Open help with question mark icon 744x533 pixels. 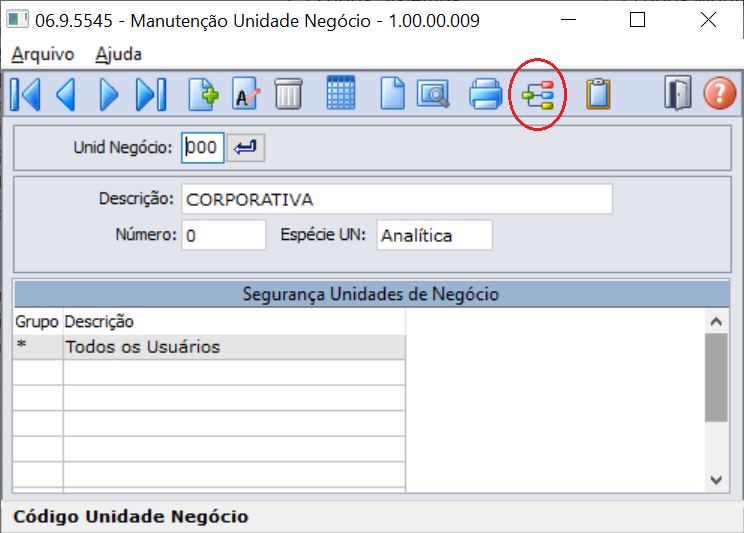(719, 94)
